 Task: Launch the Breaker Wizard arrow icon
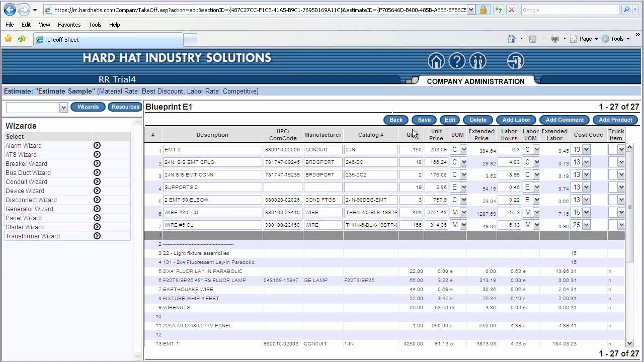[97, 163]
